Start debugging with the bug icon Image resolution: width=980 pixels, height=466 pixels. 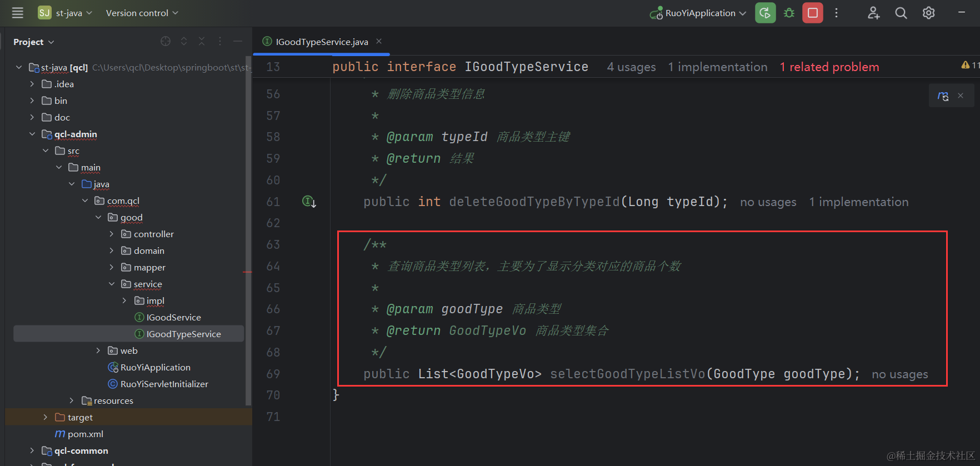pyautogui.click(x=789, y=13)
